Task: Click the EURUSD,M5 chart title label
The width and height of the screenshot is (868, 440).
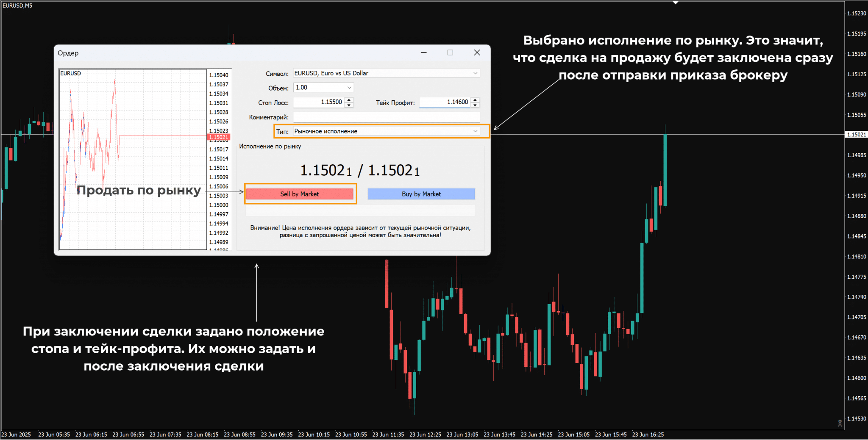Action: point(17,6)
